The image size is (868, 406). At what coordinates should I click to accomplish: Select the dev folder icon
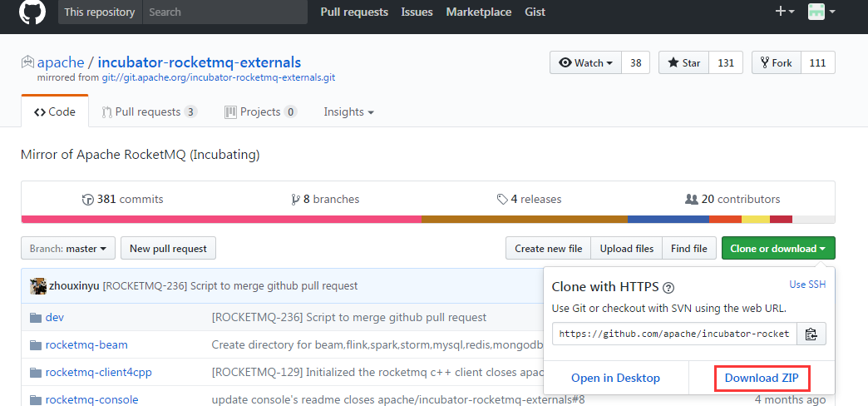36,318
